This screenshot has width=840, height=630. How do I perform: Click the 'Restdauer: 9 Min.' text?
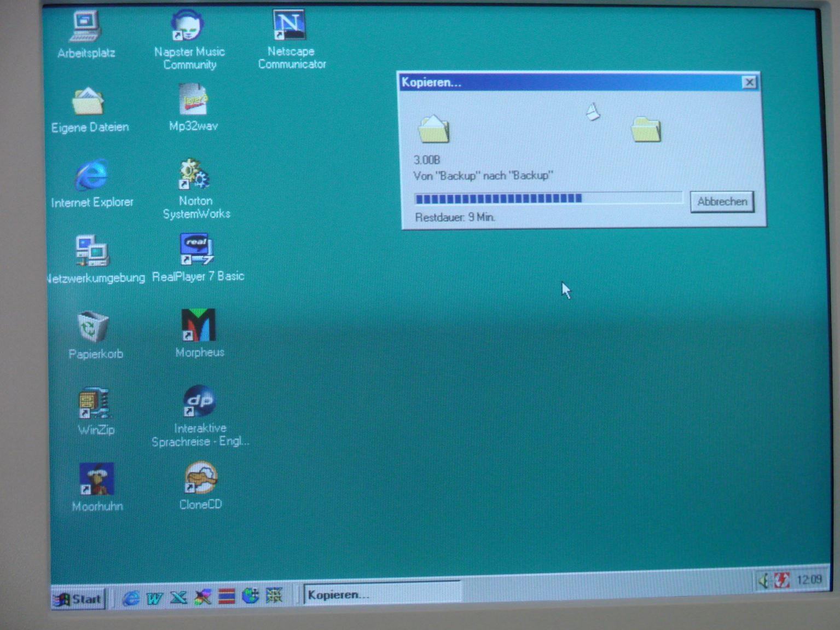455,217
